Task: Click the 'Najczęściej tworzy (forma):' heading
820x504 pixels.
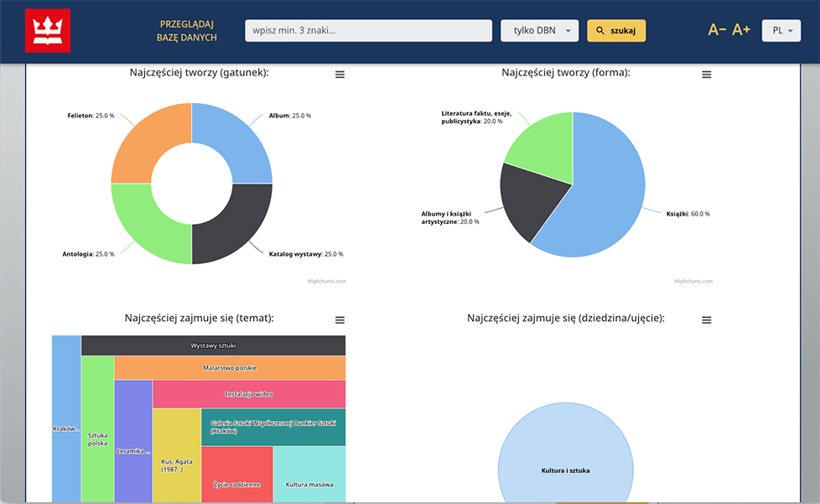Action: [x=566, y=73]
